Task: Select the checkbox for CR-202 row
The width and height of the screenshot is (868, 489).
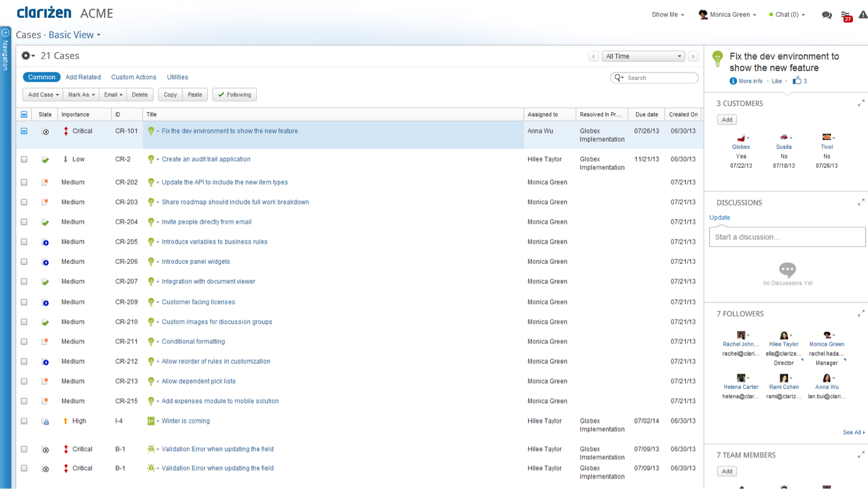Action: coord(24,182)
